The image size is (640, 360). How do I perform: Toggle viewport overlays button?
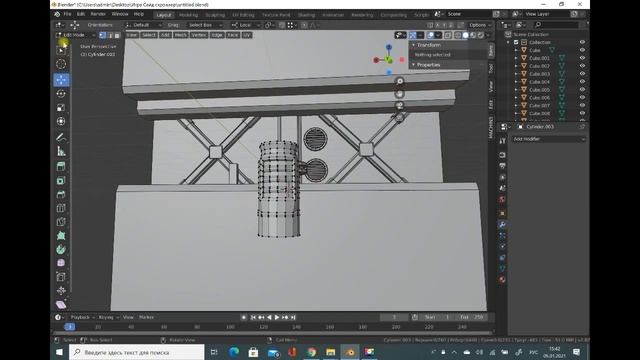coord(430,35)
